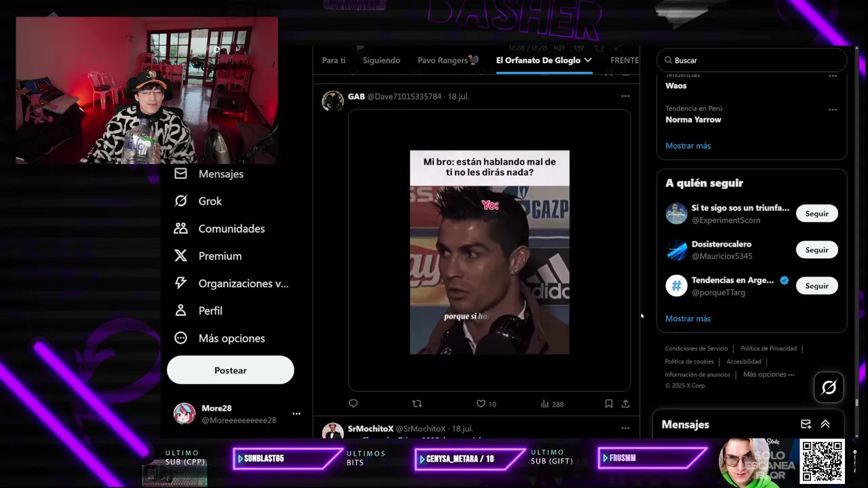The height and width of the screenshot is (488, 868).
Task: Open Condiciones de Servicio link
Action: pyautogui.click(x=696, y=348)
